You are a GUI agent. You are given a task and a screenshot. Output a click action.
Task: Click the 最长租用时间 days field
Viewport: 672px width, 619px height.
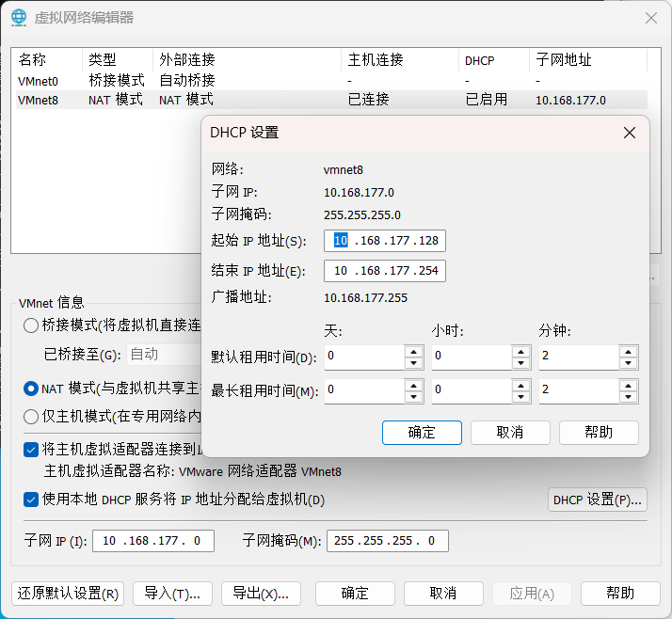tap(364, 391)
